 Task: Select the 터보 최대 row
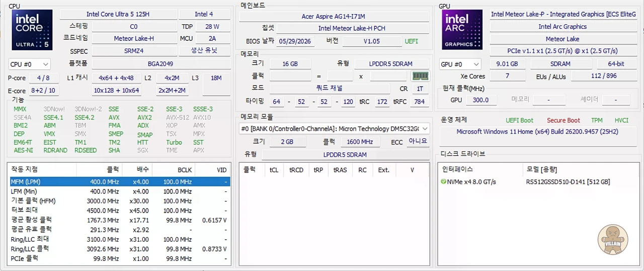119,211
